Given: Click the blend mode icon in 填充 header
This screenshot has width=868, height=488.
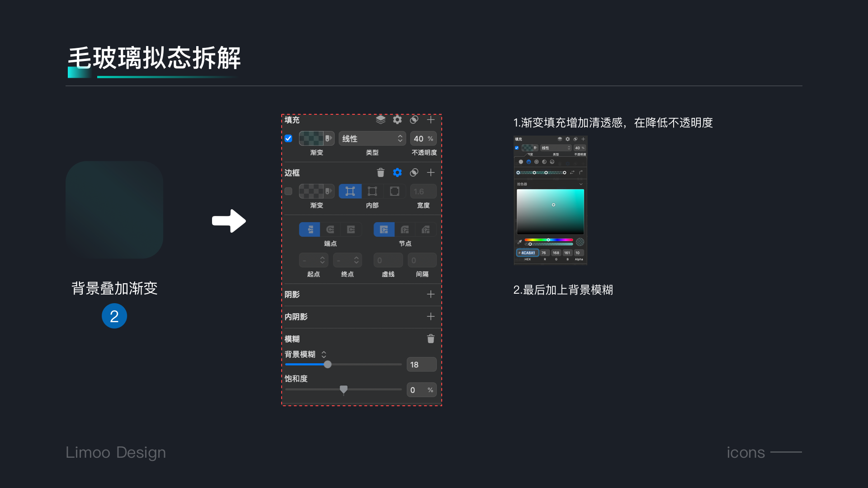Looking at the screenshot, I should pyautogui.click(x=414, y=120).
